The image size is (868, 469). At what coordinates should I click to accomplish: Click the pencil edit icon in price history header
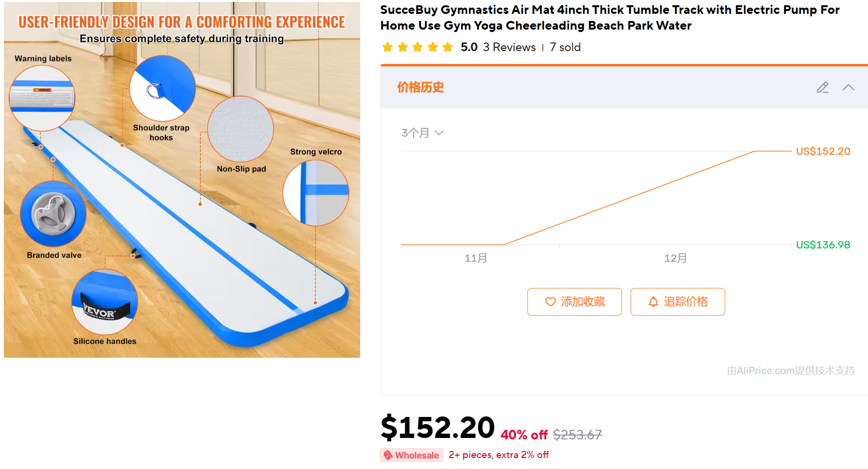822,87
